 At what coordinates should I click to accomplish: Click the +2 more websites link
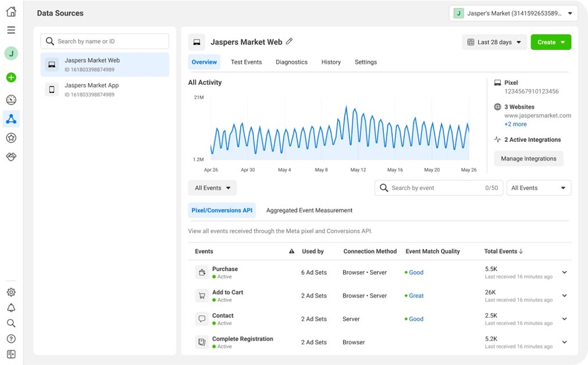pos(515,124)
